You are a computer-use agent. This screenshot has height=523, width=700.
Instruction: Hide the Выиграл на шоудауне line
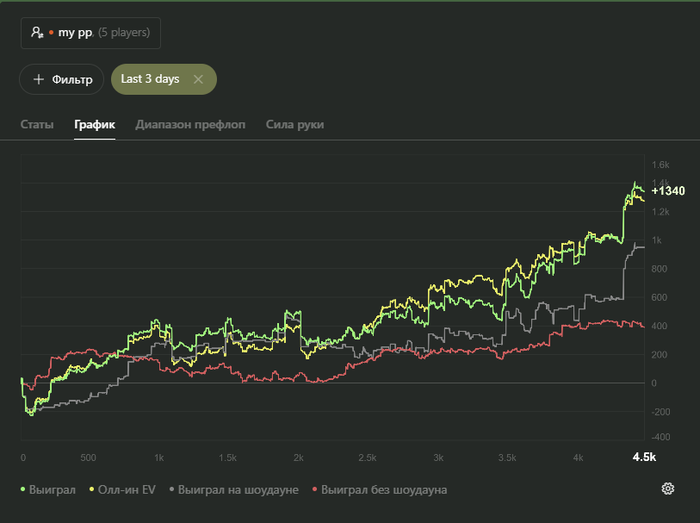pyautogui.click(x=234, y=490)
